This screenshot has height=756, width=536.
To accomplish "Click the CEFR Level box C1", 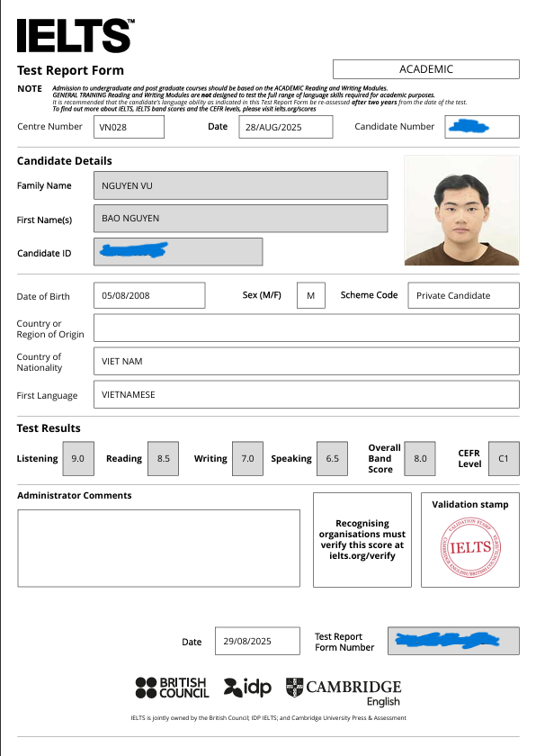I will click(504, 458).
